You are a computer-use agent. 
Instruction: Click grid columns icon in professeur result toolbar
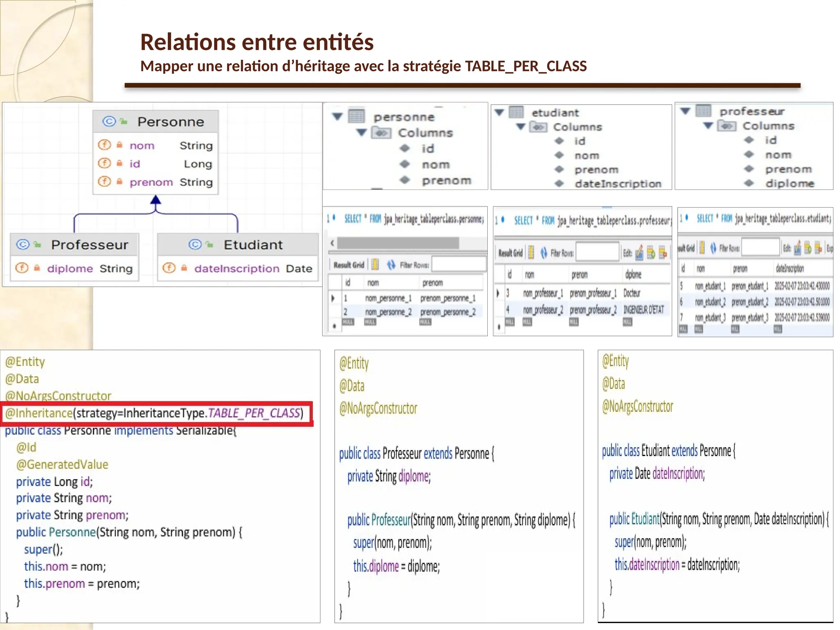click(531, 253)
